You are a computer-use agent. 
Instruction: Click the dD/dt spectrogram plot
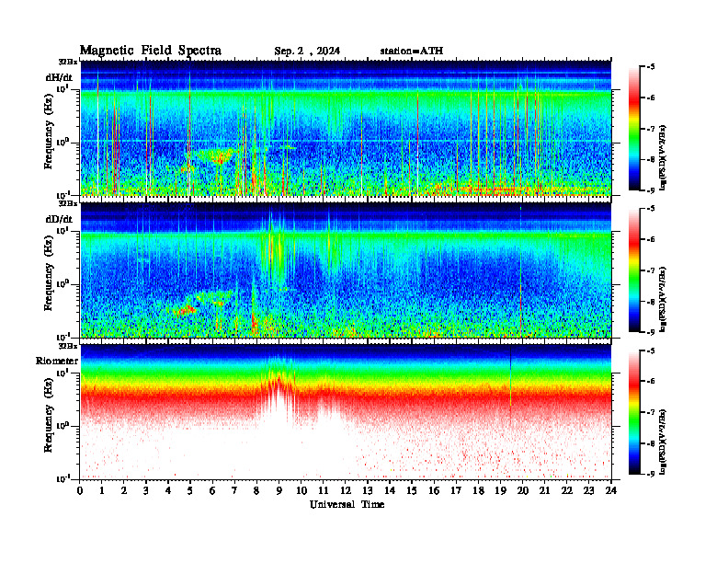click(x=346, y=270)
